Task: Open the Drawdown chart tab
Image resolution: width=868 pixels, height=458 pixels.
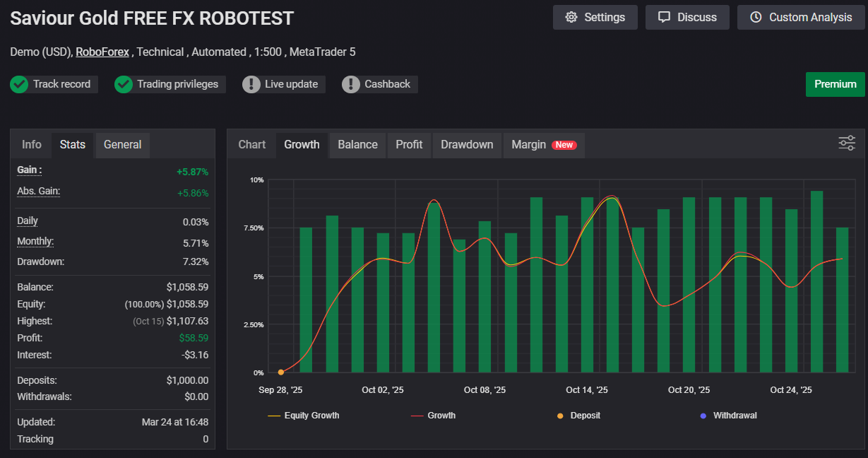Action: [x=467, y=145]
